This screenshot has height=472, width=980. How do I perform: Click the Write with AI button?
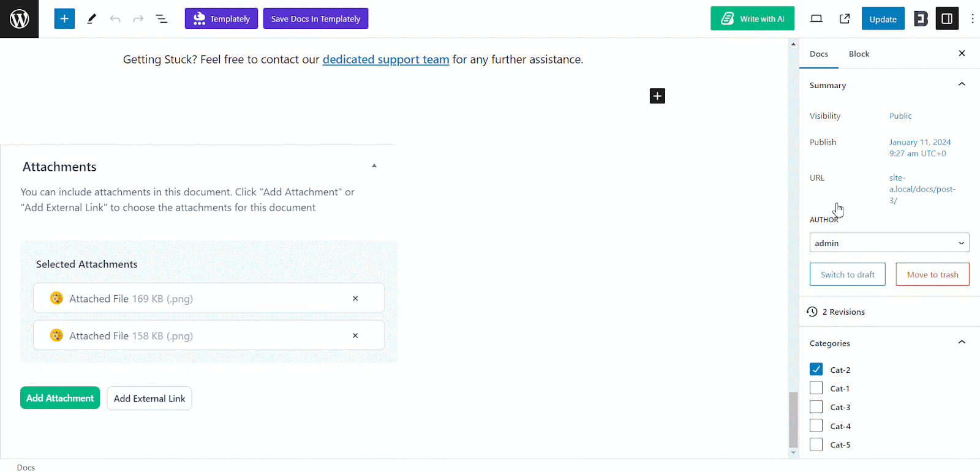tap(752, 18)
